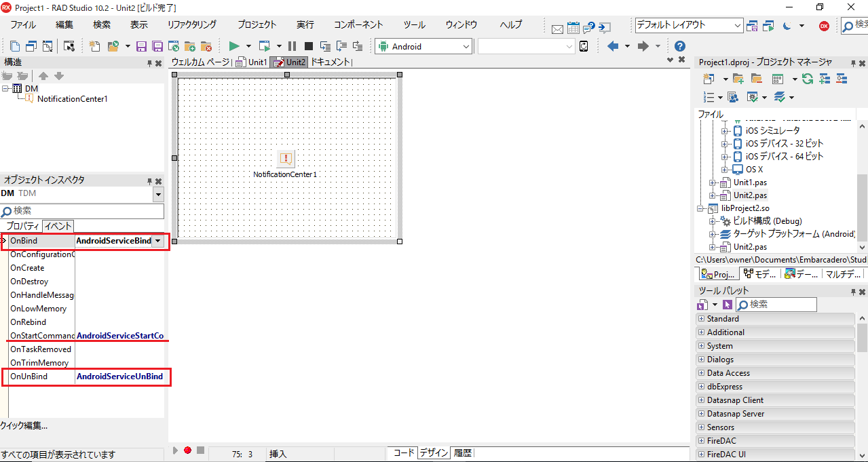Viewport: 868px width, 462px height.
Task: Click the Quick Edit link
Action: tap(24, 425)
